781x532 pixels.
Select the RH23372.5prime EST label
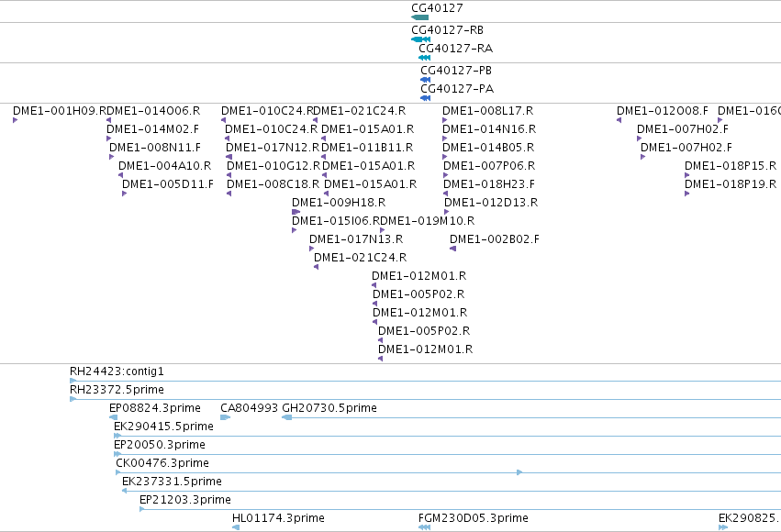[117, 390]
